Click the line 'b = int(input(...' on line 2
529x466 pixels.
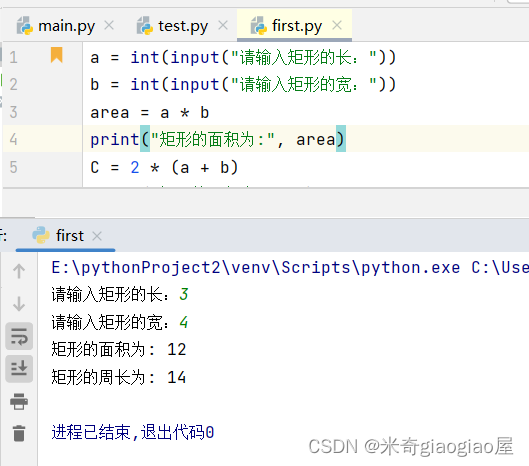(x=243, y=85)
